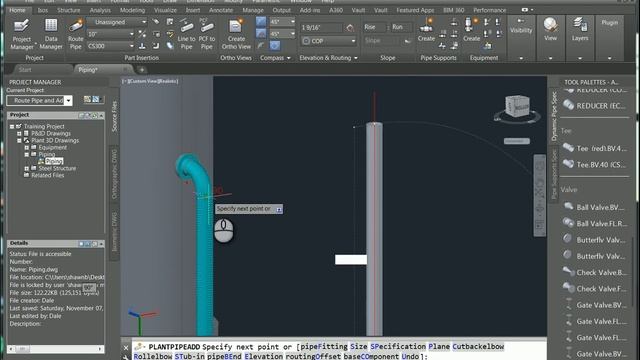Close the command line with X

coord(126,348)
